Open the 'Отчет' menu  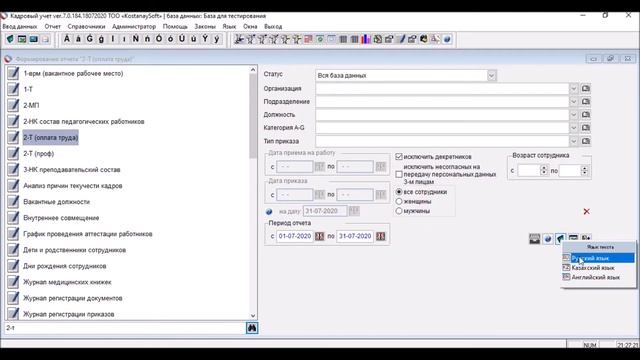(53, 27)
